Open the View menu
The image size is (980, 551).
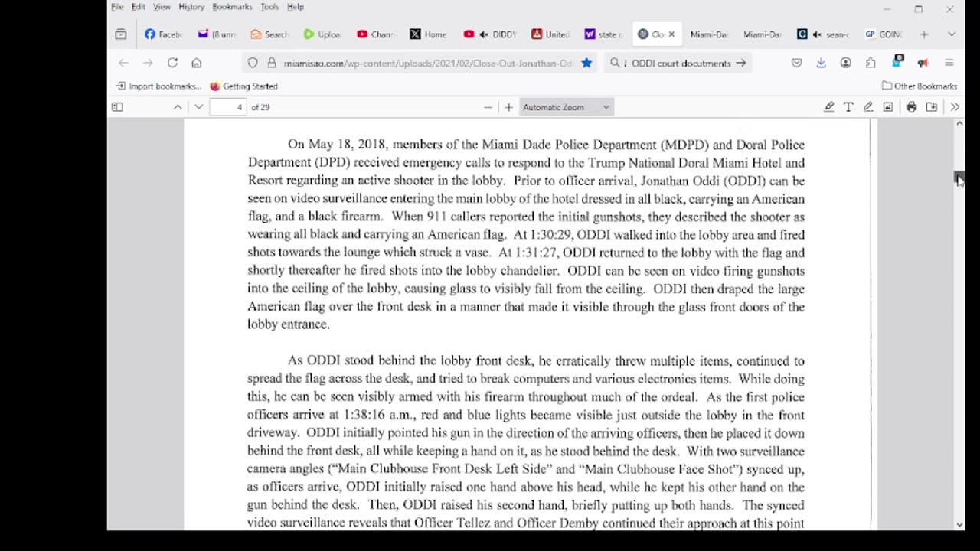162,7
